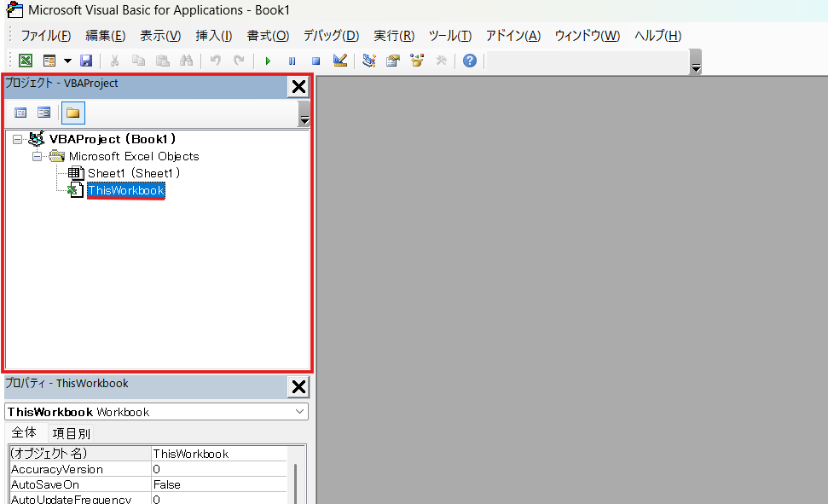Click the Reset stop square icon
Screen dimensions: 828x504
click(x=316, y=61)
